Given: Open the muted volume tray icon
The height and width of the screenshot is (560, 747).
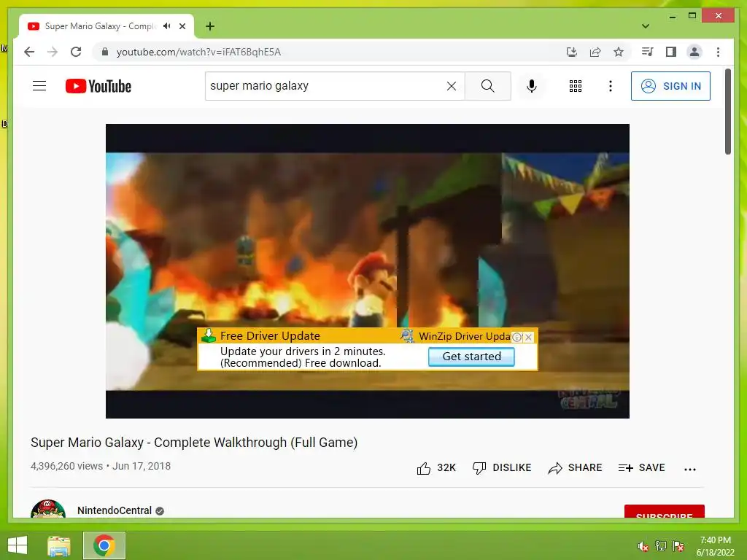Looking at the screenshot, I should 643,546.
